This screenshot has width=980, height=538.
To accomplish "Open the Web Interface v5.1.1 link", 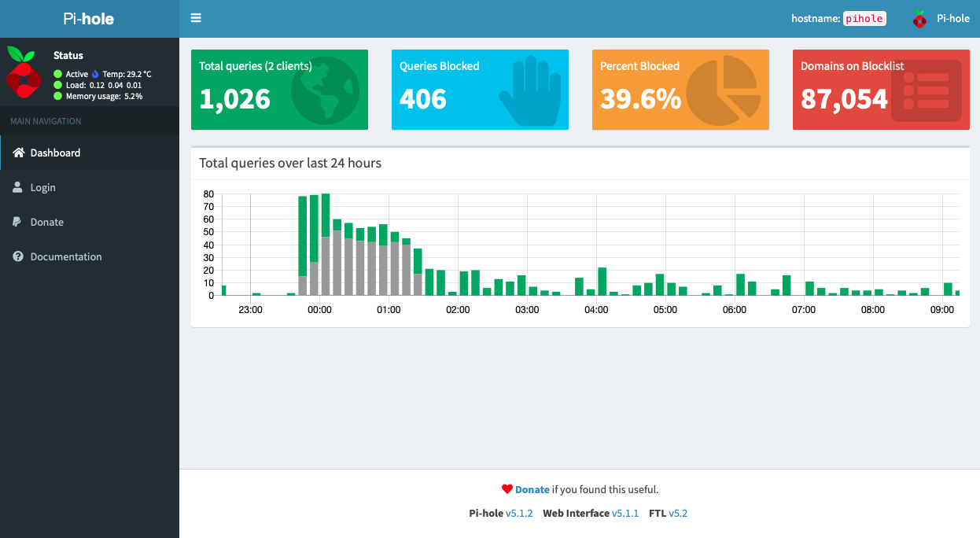I will coord(625,513).
